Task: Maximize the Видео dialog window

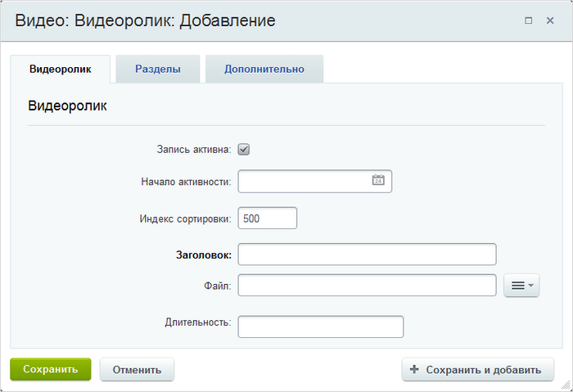Action: tap(529, 20)
